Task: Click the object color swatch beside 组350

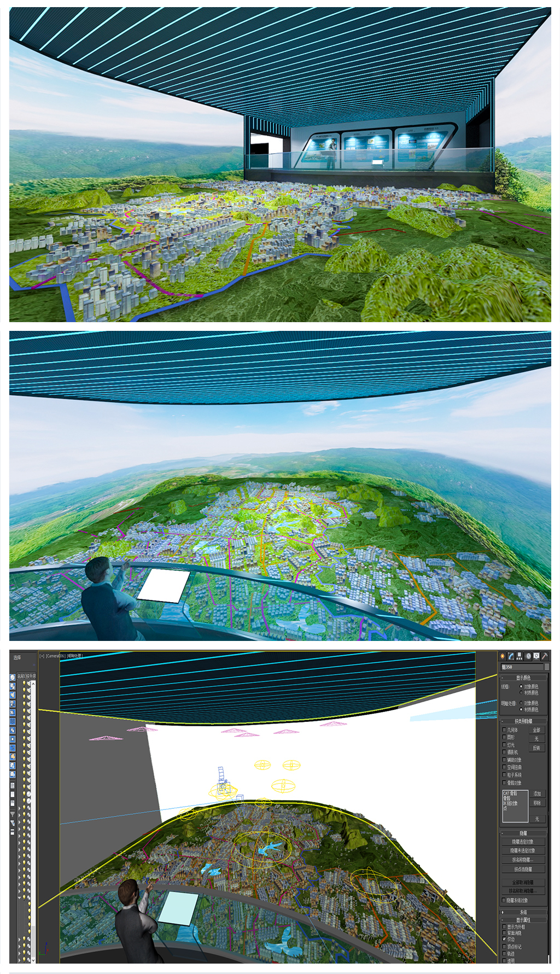Action: pos(547,667)
